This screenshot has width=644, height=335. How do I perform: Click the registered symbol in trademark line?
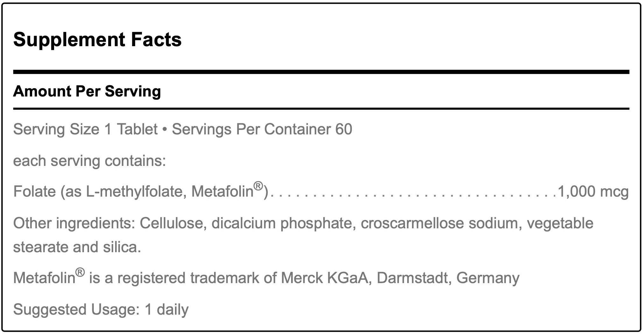pos(80,273)
